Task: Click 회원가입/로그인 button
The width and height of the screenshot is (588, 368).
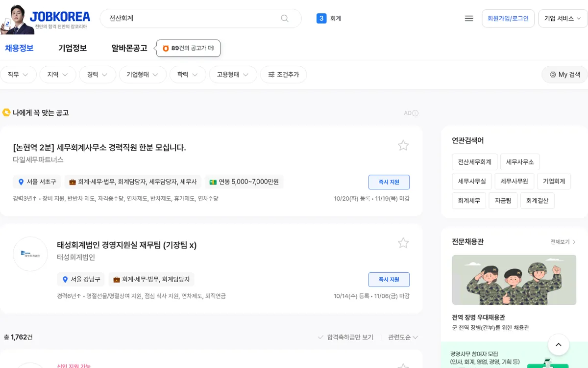Action: [508, 18]
